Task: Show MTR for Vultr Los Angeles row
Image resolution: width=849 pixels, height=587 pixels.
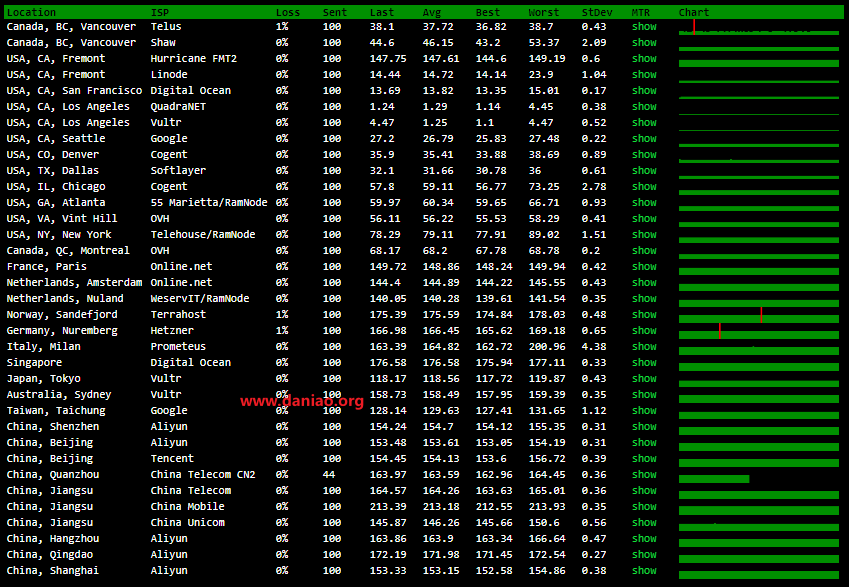Action: click(x=644, y=122)
